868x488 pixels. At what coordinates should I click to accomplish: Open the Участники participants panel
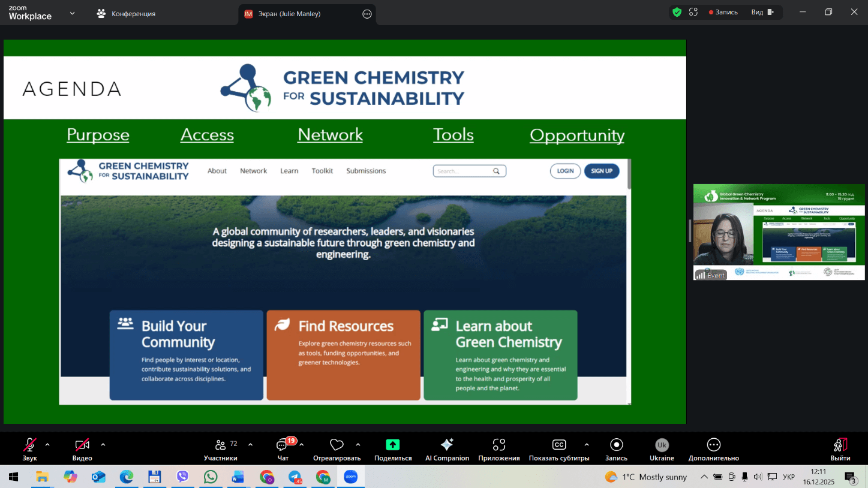click(220, 448)
